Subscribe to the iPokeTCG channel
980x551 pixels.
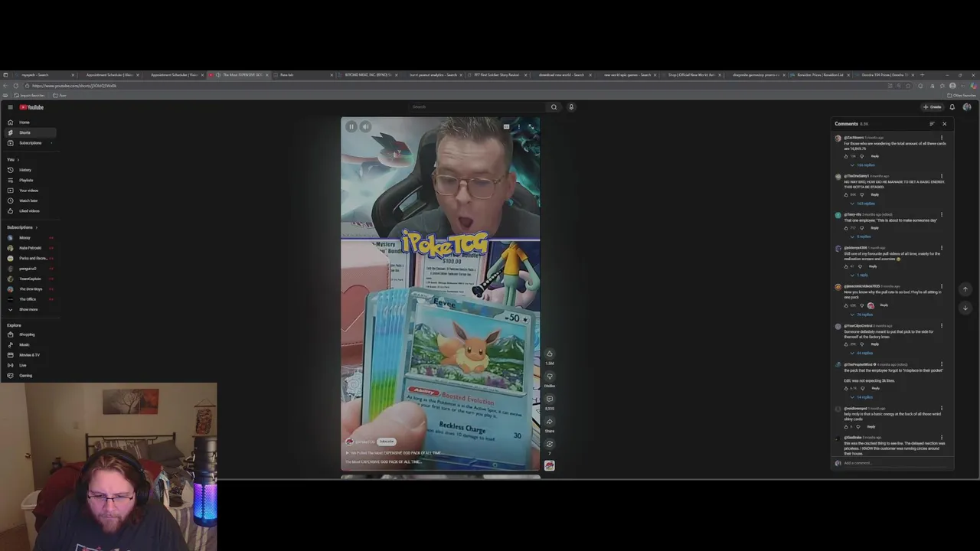tap(387, 442)
